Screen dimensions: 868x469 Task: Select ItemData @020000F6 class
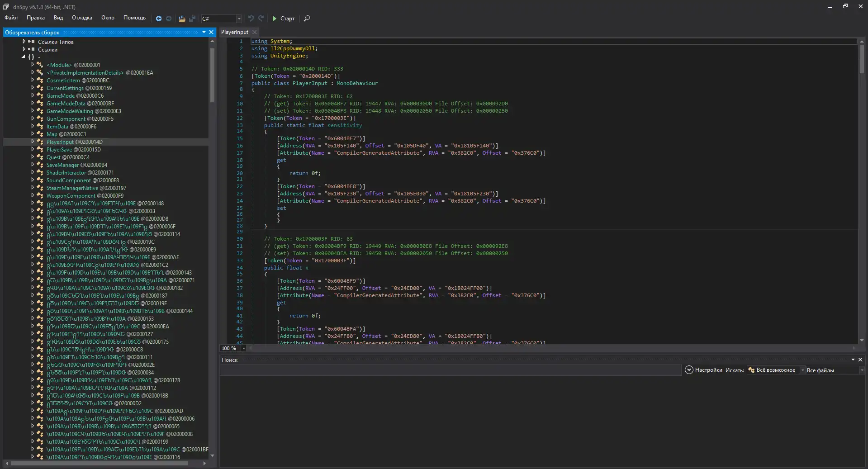tap(71, 126)
